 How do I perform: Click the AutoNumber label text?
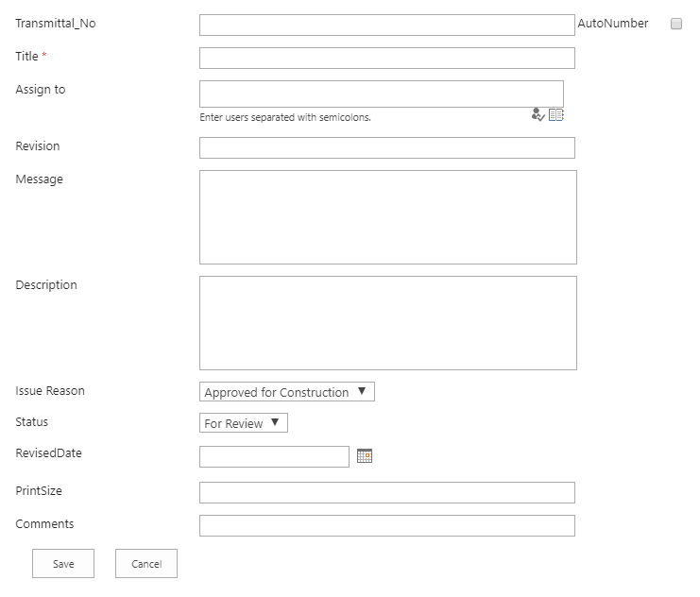[613, 24]
